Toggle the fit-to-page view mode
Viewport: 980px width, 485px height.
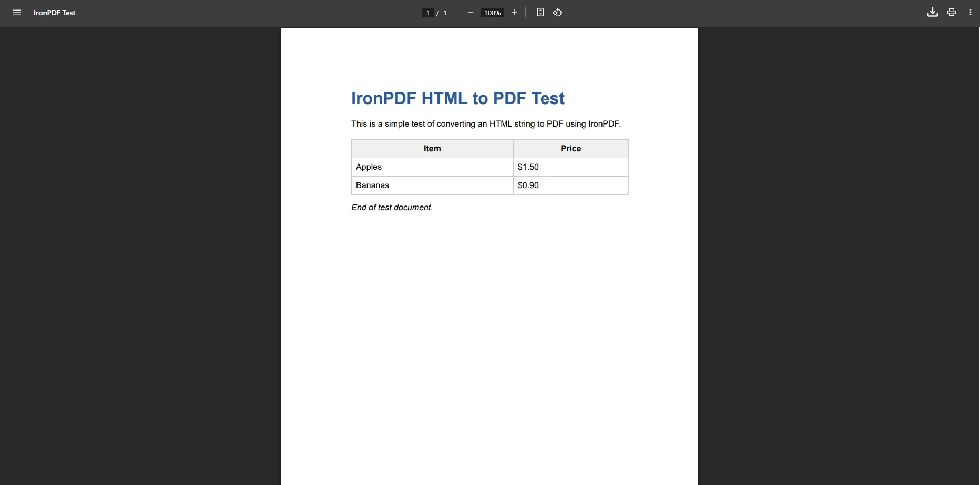[540, 12]
